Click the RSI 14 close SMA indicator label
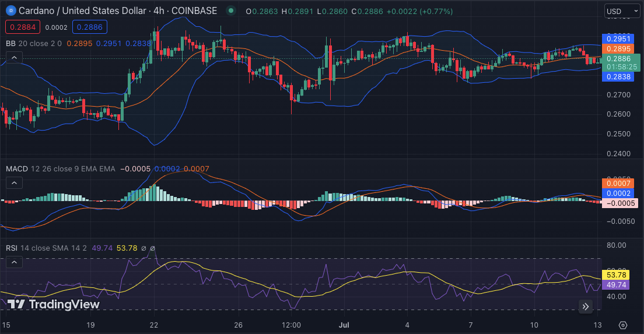644x334 pixels. point(47,248)
